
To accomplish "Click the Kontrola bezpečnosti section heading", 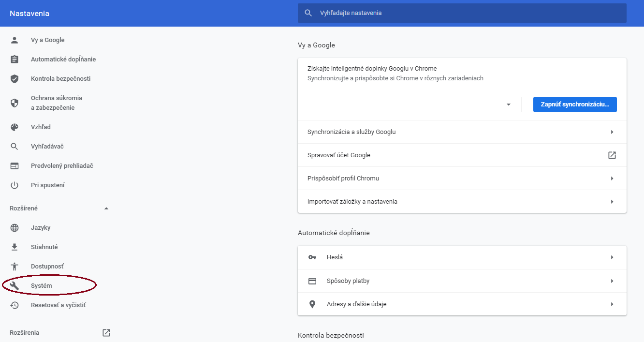I will click(331, 335).
